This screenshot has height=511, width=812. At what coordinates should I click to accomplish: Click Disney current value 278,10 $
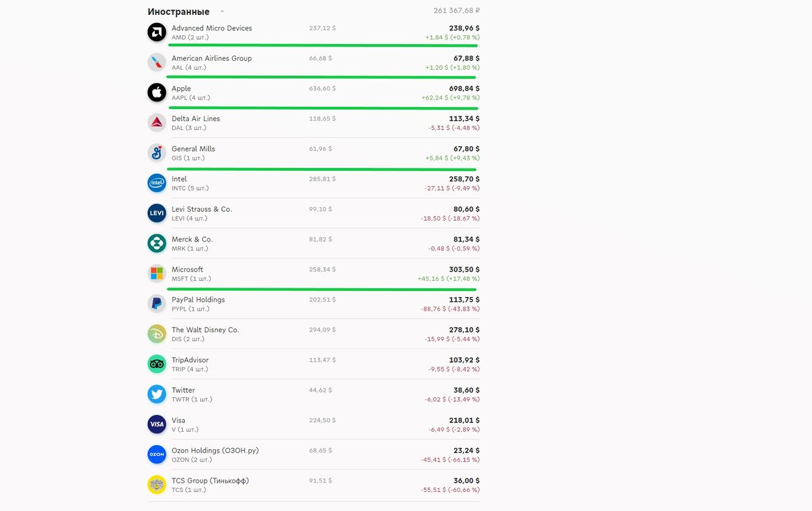coord(464,330)
